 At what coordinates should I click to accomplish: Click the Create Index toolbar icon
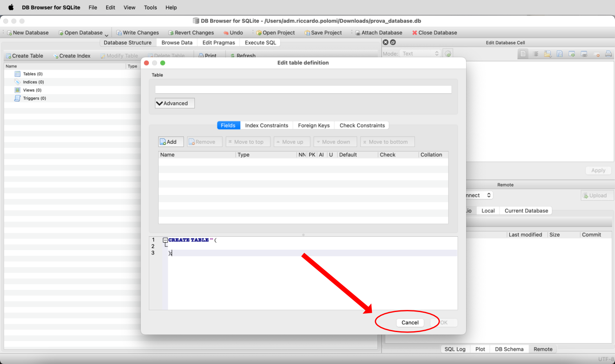pos(56,56)
